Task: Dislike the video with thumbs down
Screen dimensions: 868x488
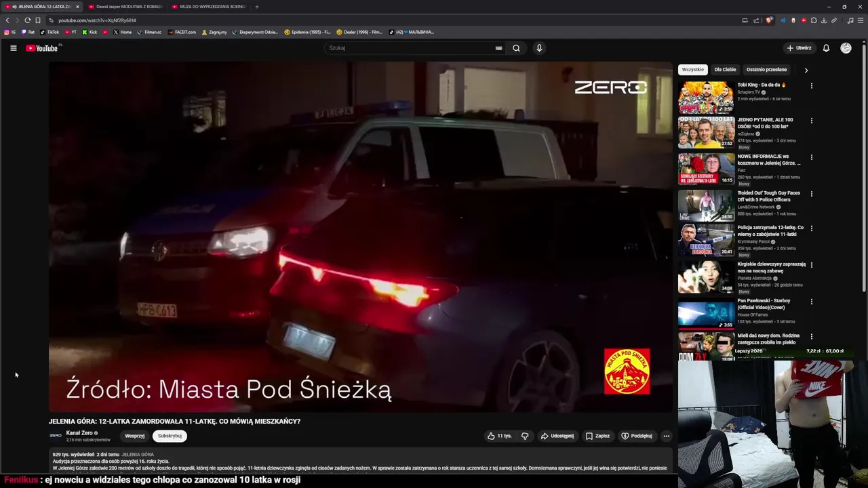Action: [x=525, y=436]
